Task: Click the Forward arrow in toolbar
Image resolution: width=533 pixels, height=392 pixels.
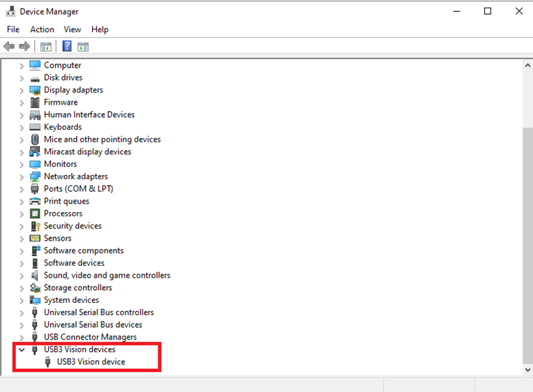Action: pyautogui.click(x=24, y=47)
